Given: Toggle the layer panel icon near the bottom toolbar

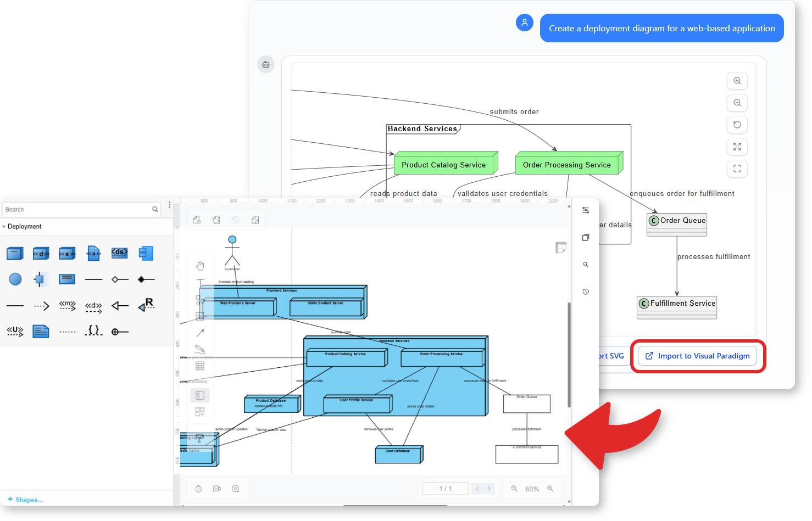Looking at the screenshot, I should tap(199, 395).
